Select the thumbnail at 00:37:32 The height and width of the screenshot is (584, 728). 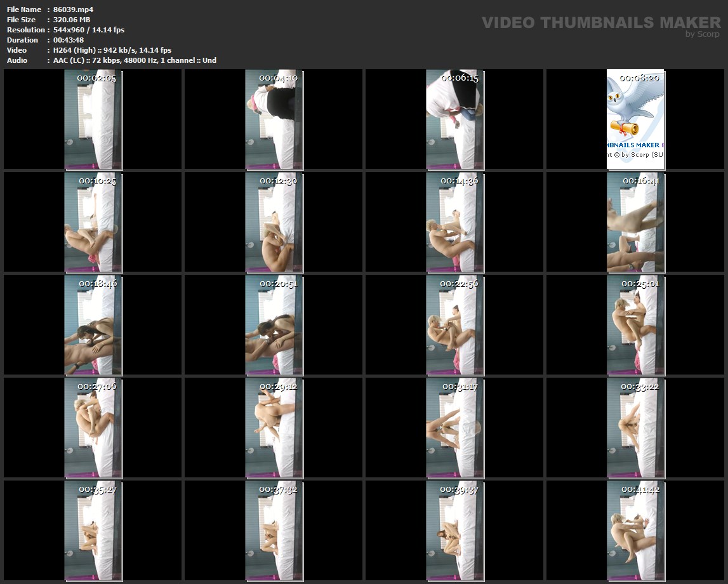[x=274, y=531]
